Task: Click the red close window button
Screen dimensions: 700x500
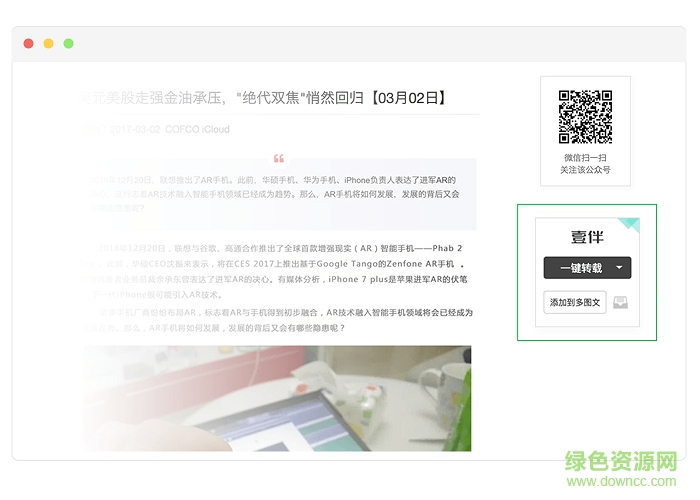Action: pyautogui.click(x=29, y=44)
